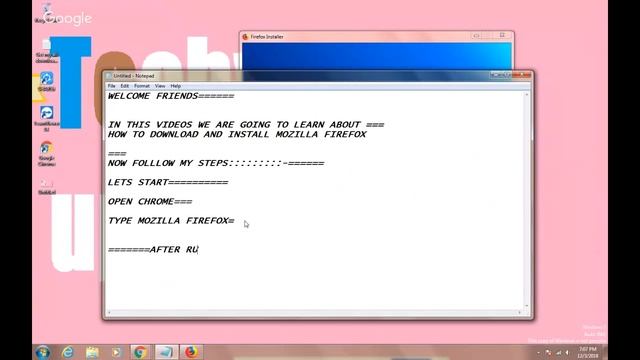Viewport: 640px width, 360px height.
Task: Open Windows Media Player from the taskbar
Action: click(116, 352)
